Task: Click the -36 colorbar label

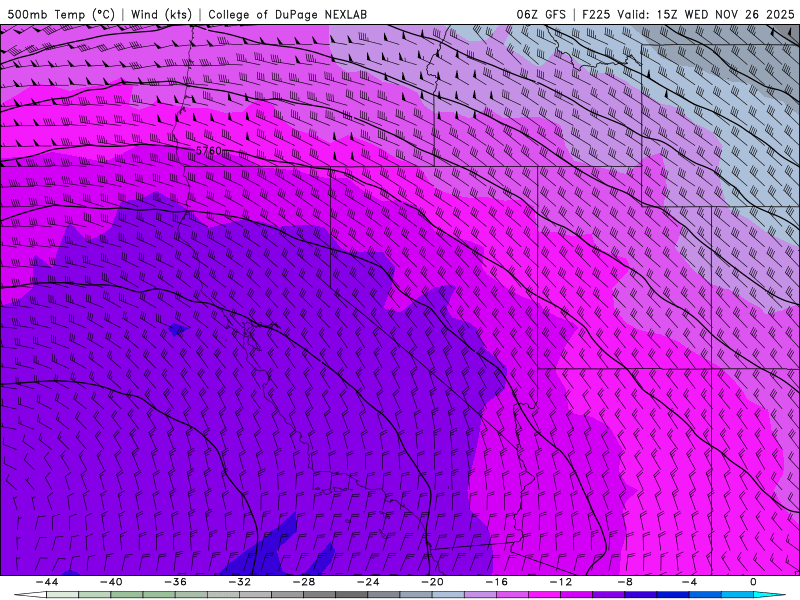Action: (176, 582)
